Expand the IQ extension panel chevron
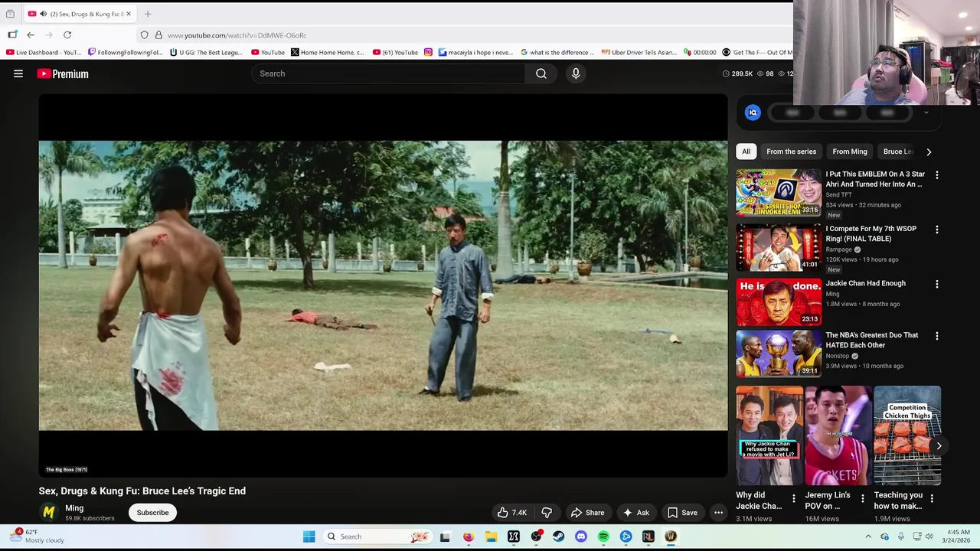 click(x=926, y=112)
